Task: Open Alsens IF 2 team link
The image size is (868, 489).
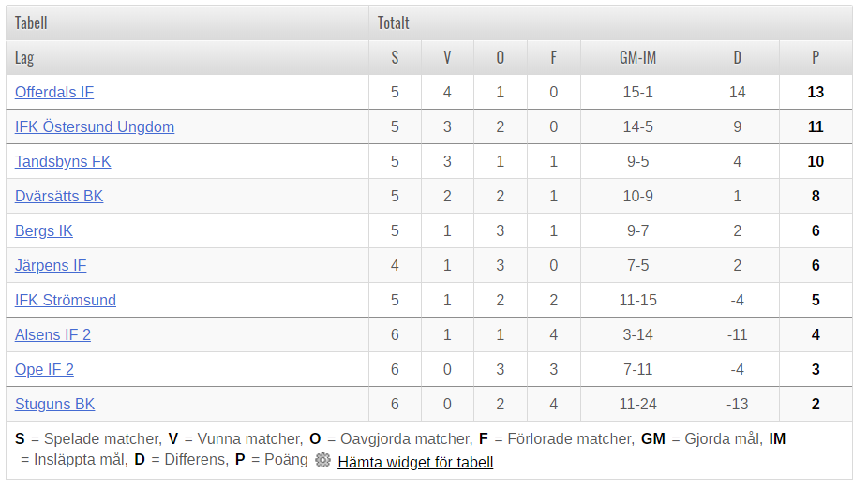Action: [52, 335]
